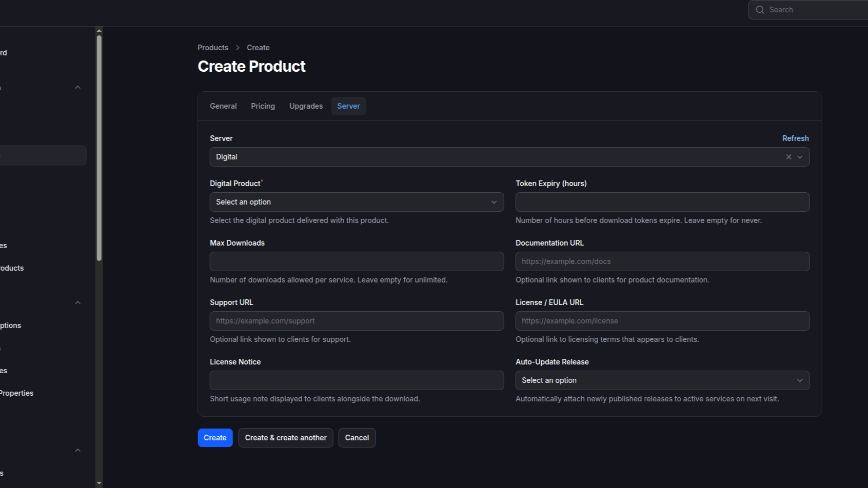
Task: Click the breadcrumb chevron separator
Action: [x=238, y=48]
